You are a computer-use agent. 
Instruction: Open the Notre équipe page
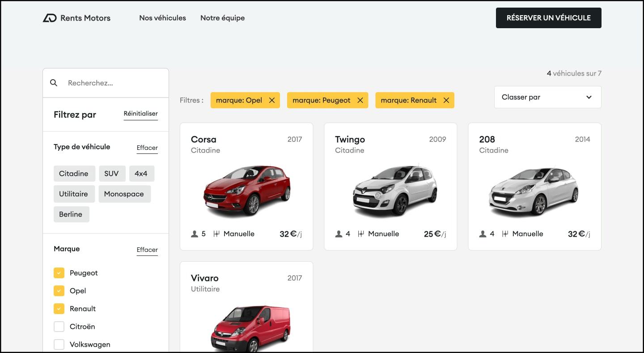(x=222, y=18)
